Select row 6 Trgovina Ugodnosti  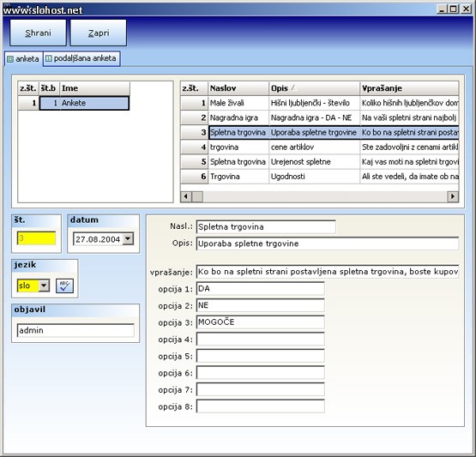point(319,177)
